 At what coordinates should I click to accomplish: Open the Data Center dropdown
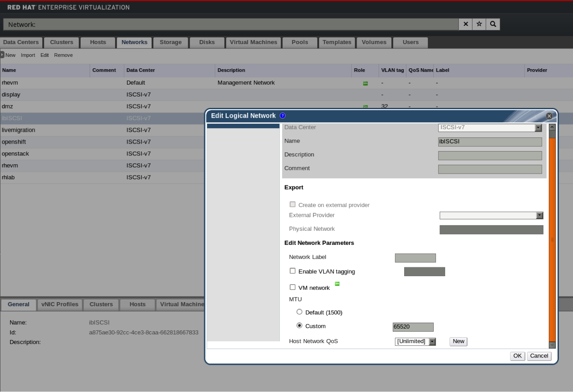pyautogui.click(x=538, y=128)
